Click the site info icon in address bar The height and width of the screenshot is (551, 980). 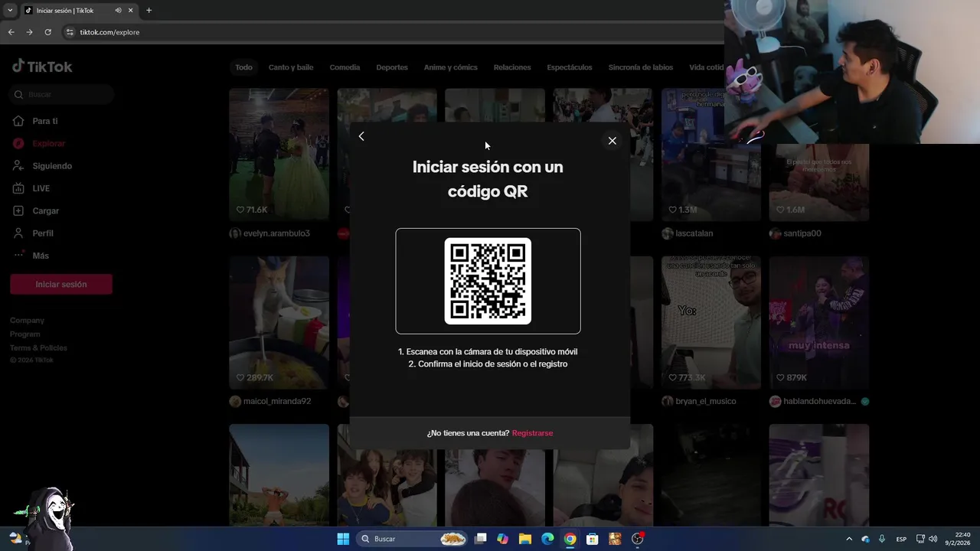click(70, 32)
